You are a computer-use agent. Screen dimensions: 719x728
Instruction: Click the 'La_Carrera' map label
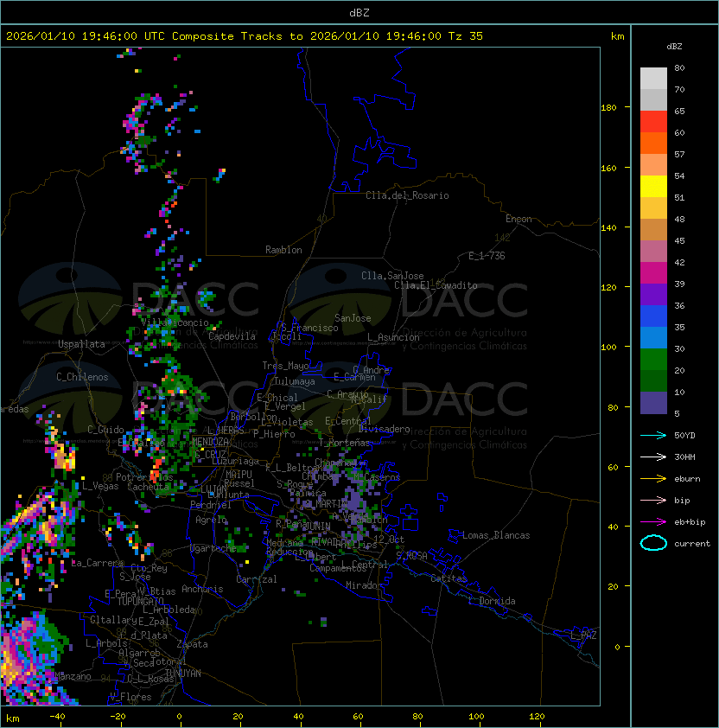(98, 563)
